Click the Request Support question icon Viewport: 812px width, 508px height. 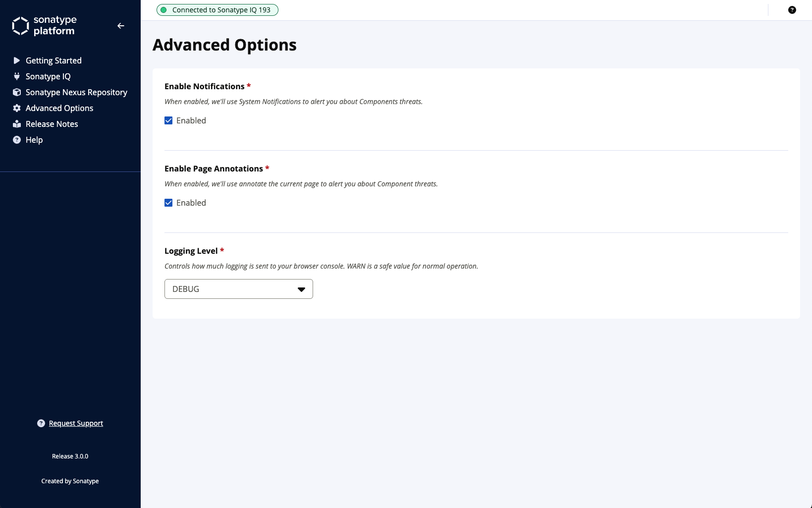[41, 423]
